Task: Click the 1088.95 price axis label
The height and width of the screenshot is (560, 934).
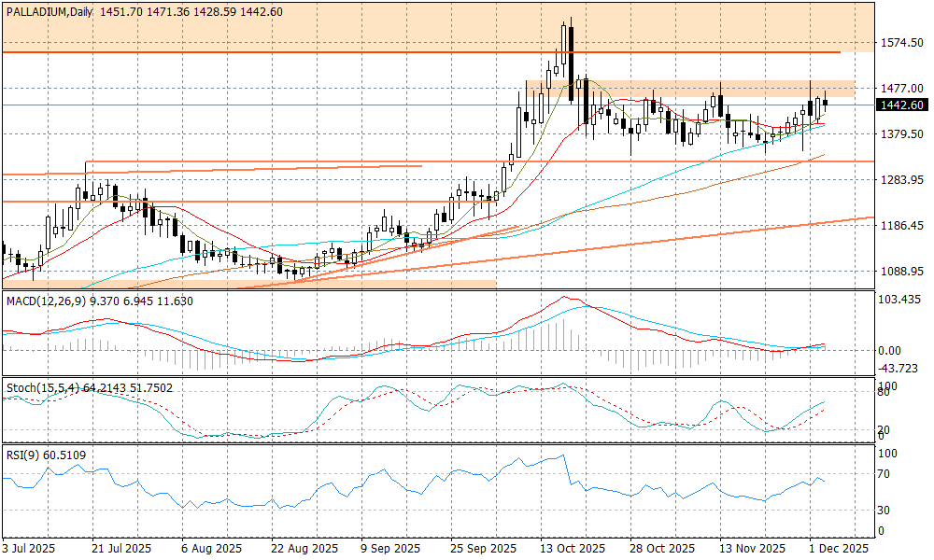Action: [x=902, y=271]
